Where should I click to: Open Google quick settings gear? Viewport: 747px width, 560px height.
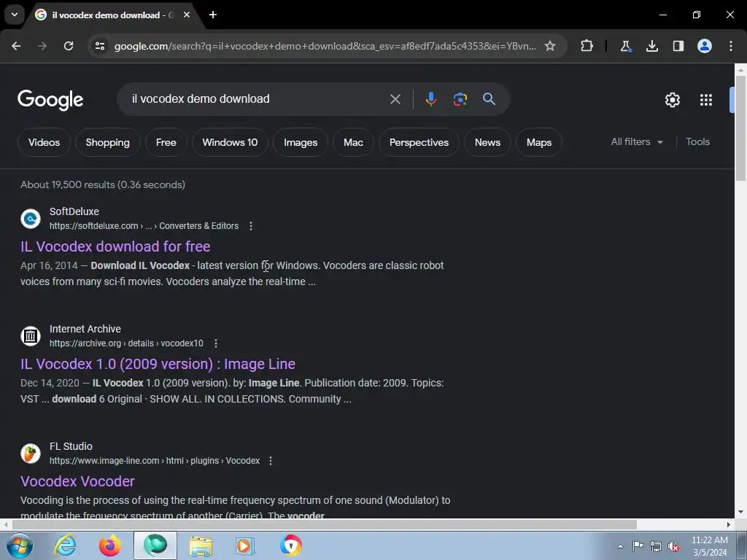coord(672,99)
